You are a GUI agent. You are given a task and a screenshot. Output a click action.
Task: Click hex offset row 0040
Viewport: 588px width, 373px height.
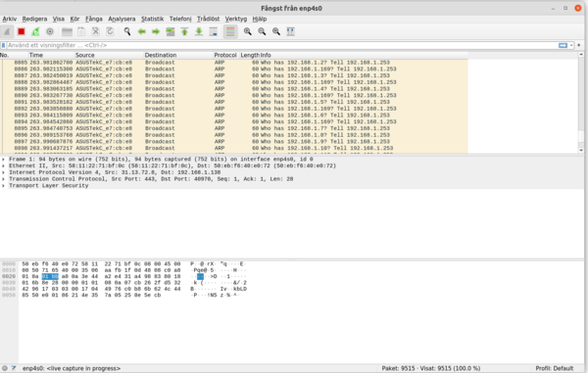click(x=9, y=289)
